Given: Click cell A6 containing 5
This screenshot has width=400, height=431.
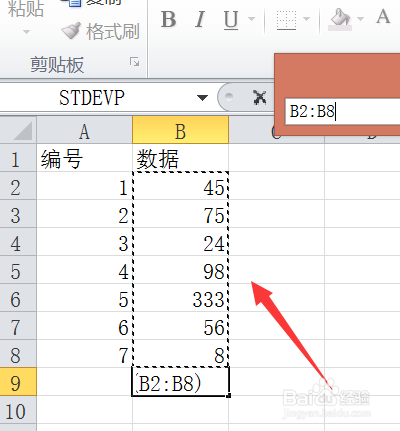Looking at the screenshot, I should pyautogui.click(x=84, y=298).
